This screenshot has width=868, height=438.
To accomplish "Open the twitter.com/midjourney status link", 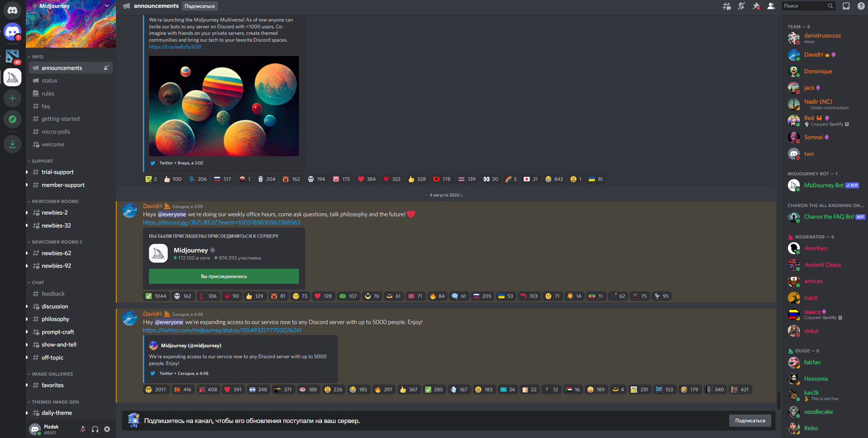I will pos(222,330).
